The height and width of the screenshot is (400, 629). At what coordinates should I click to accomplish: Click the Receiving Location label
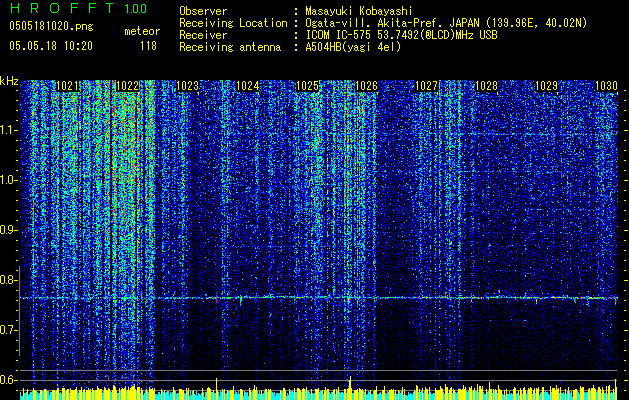233,23
